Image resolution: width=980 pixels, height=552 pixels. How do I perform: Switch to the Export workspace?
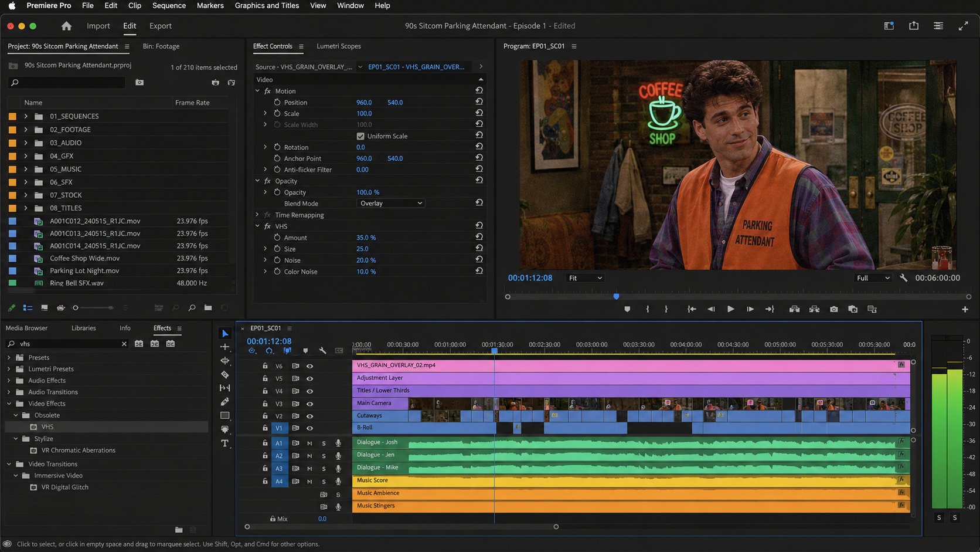161,26
